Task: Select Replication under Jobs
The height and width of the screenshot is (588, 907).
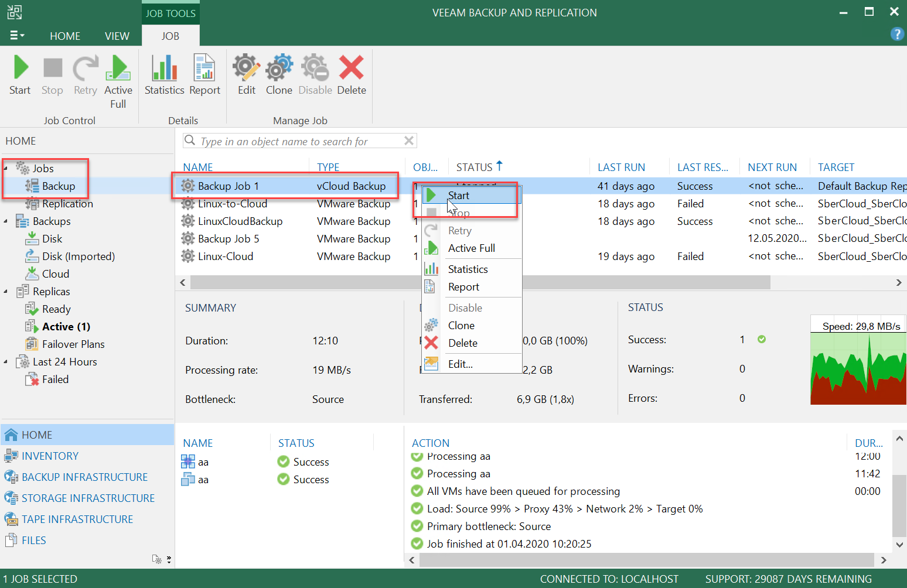Action: point(67,204)
